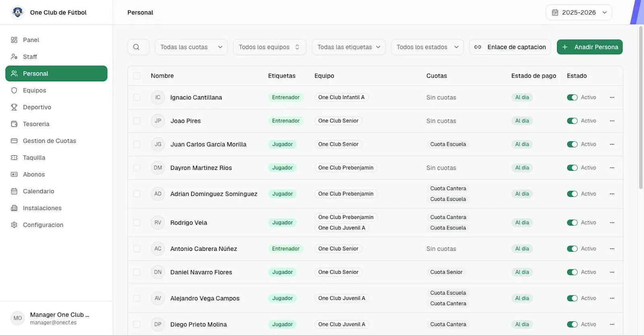This screenshot has width=644, height=335.
Task: Click the JP avatar of Joao Pires
Action: [x=158, y=121]
